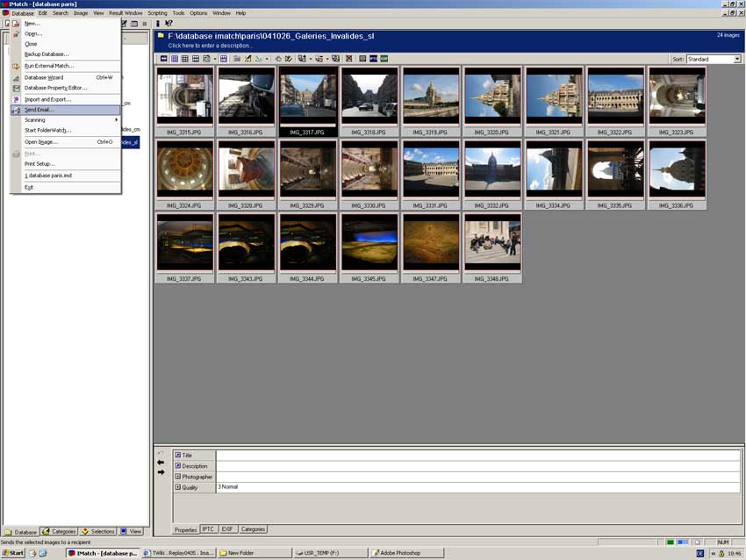Screen dimensions: 746x560
Task: Switch to the IPTC tab
Action: coord(208,529)
